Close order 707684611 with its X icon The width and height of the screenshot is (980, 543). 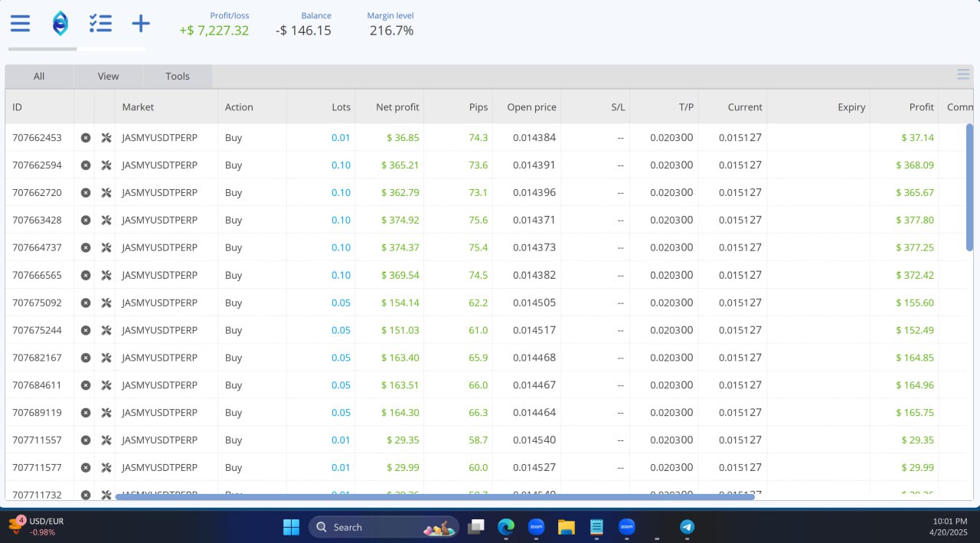point(86,385)
